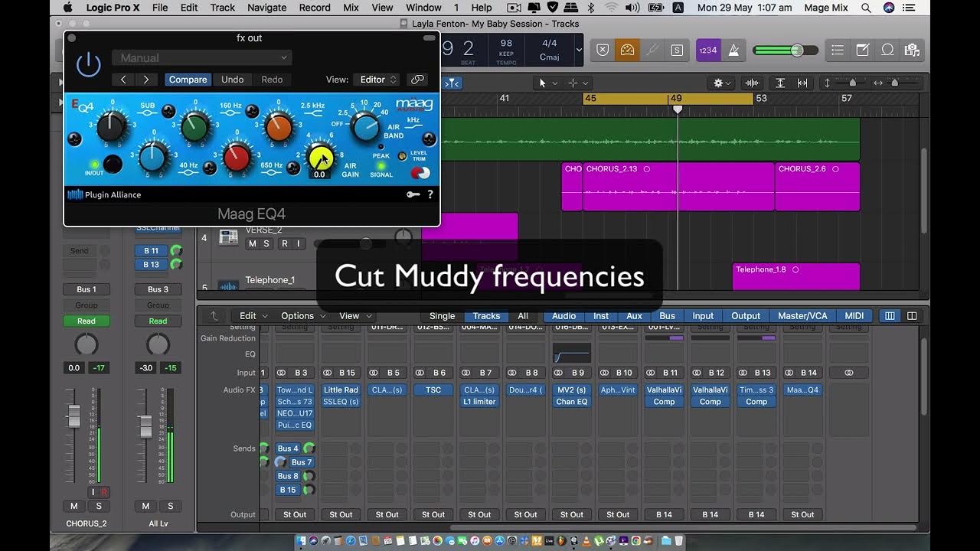Adjust the black SUB gain knob
Viewport: 980px width, 551px height.
click(113, 126)
